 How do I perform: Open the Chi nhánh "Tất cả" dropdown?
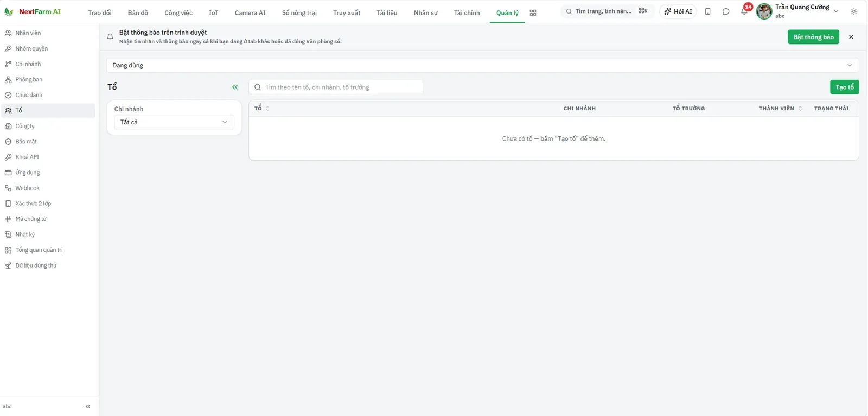coord(174,122)
